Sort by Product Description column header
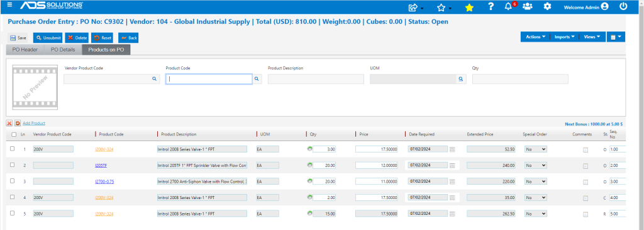Screen dimensions: 644x230 [179, 134]
